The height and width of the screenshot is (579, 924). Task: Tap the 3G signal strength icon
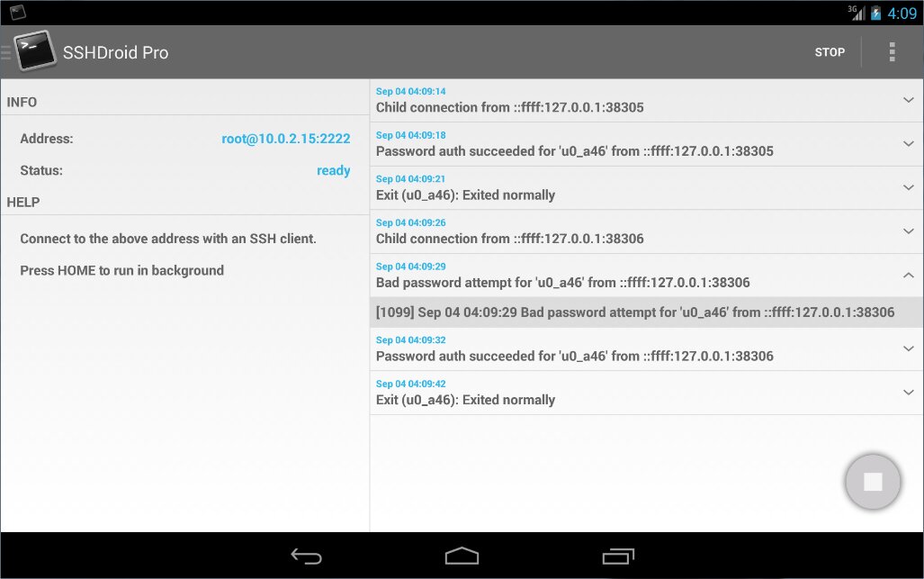tap(857, 13)
